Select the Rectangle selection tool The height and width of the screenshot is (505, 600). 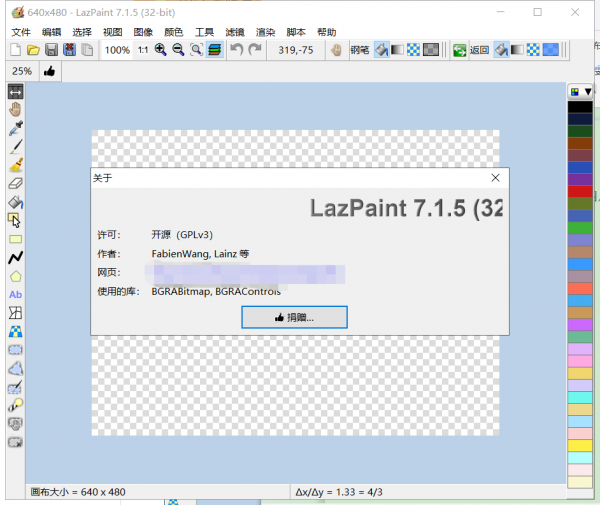tap(15, 350)
